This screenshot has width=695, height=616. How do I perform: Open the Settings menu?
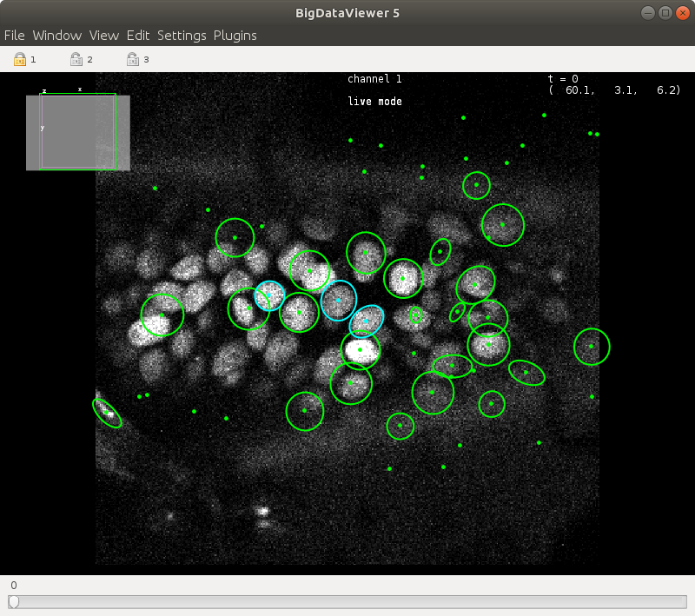(x=182, y=36)
